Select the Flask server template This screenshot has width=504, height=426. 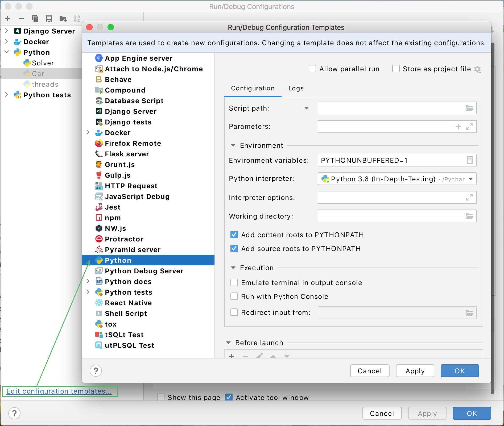click(x=127, y=154)
